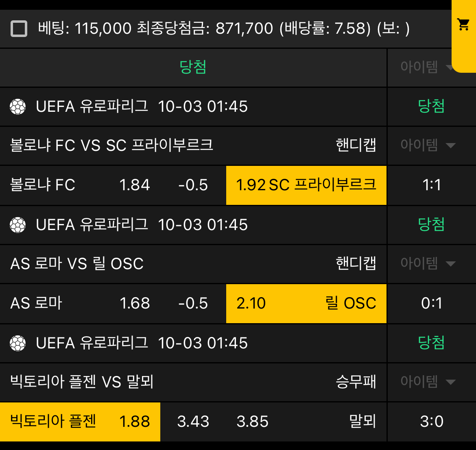Open the shopping cart icon
The image size is (476, 450).
coord(463,24)
